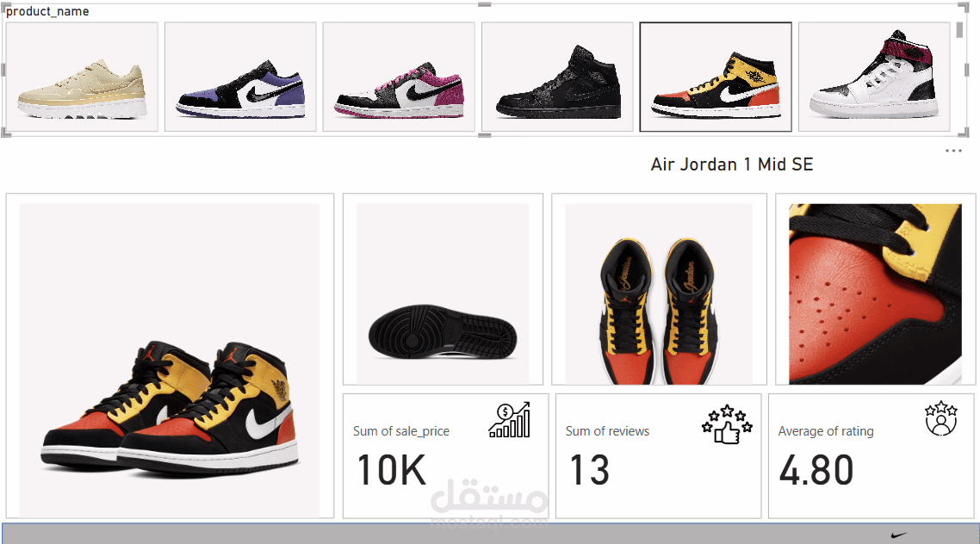Select the white high-top strap sneaker
Viewport: 980px width, 544px height.
click(x=874, y=77)
